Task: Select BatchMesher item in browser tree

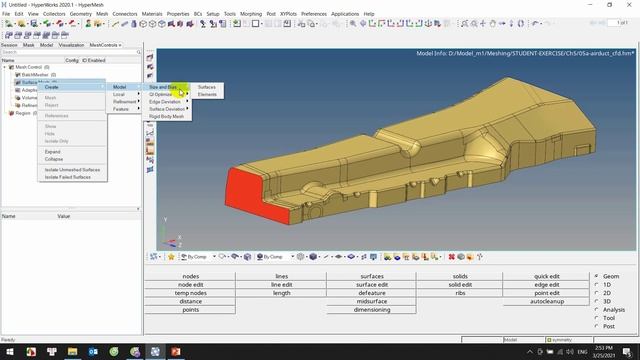Action: coord(35,75)
